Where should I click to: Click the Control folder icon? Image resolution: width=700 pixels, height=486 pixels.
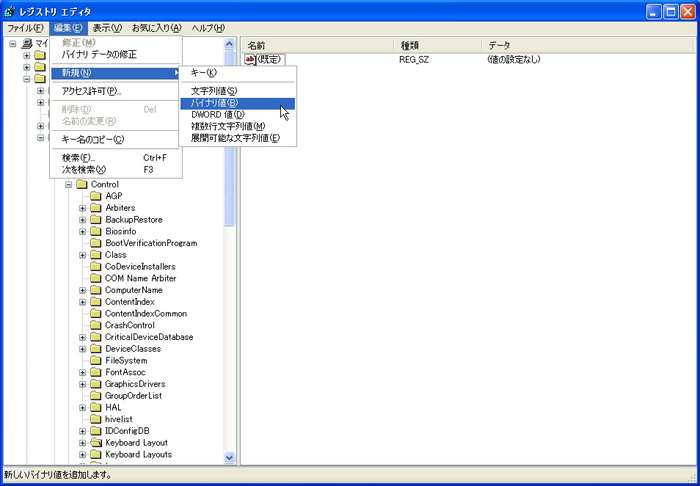pos(82,184)
